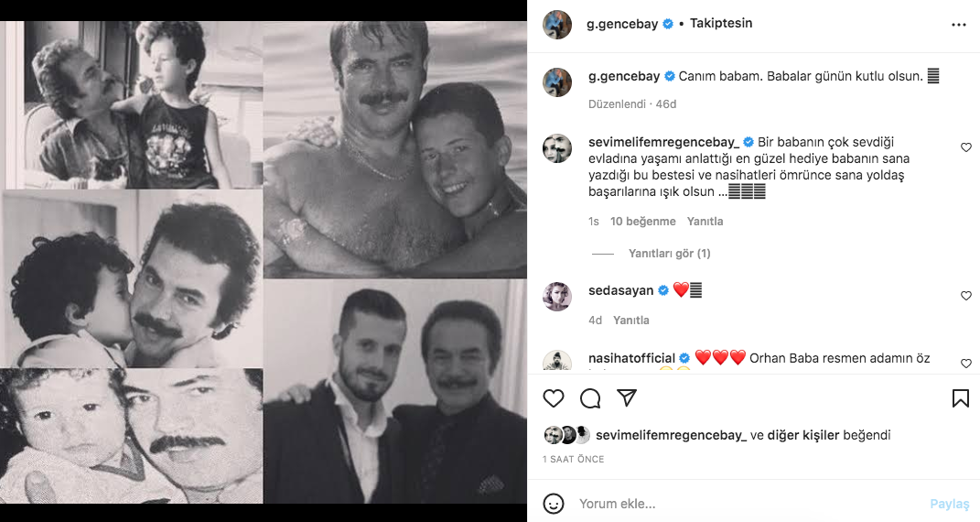980x522 pixels.
Task: Open sedasayan profile avatar
Action: pyautogui.click(x=557, y=296)
